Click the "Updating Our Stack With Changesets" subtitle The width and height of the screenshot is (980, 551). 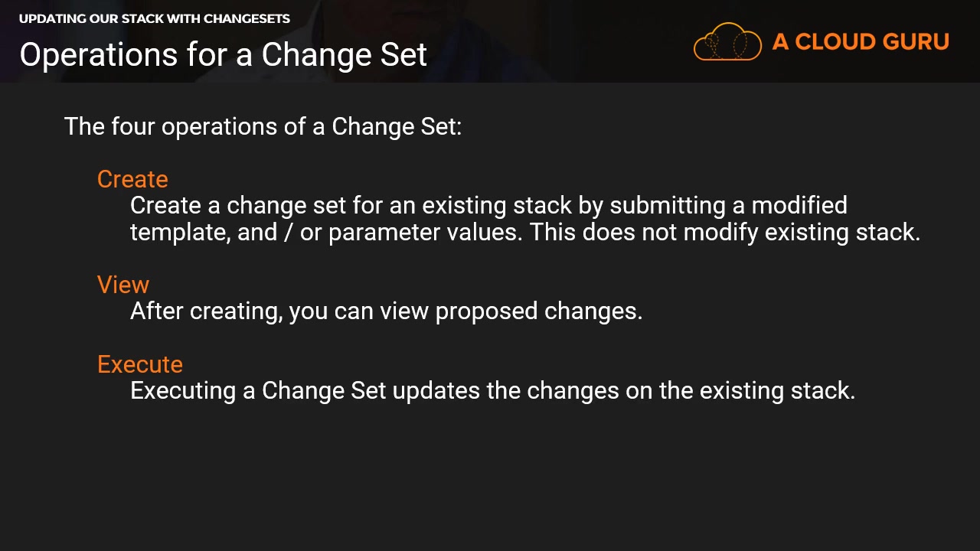(155, 18)
